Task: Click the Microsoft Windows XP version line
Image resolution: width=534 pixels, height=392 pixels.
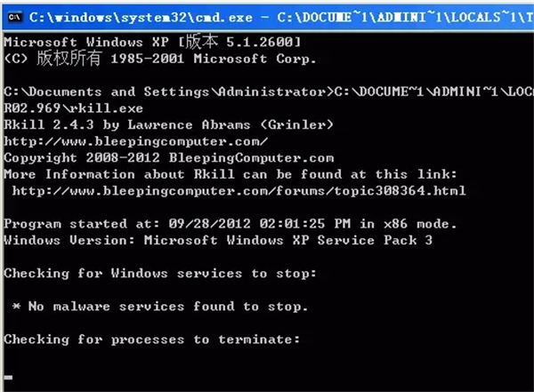Action: coord(152,43)
